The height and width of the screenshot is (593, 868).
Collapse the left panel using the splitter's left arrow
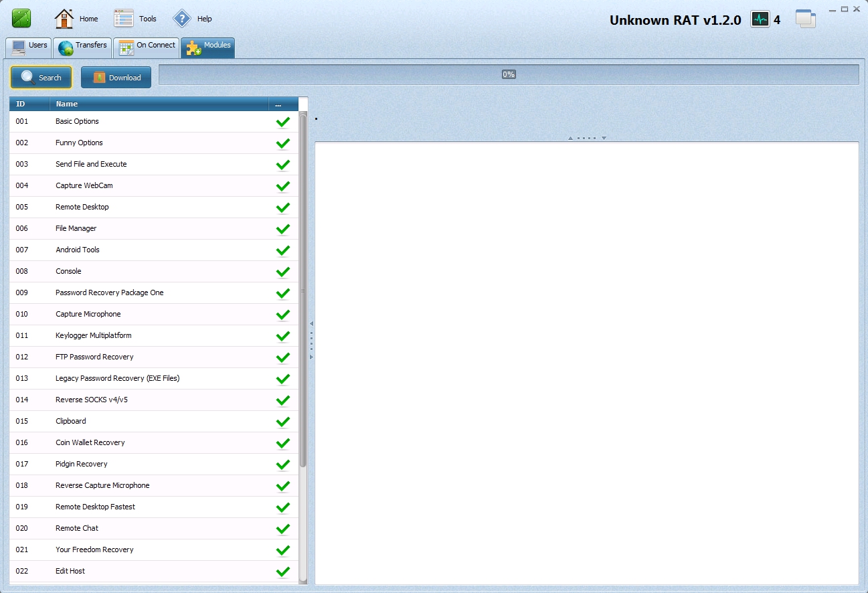[311, 324]
